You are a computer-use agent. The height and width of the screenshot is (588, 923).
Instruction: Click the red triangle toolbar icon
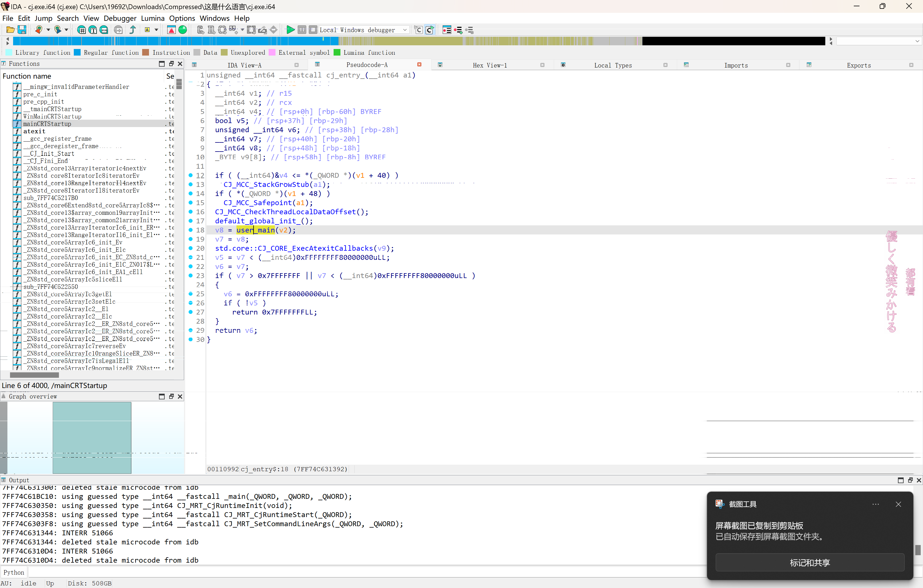[171, 30]
